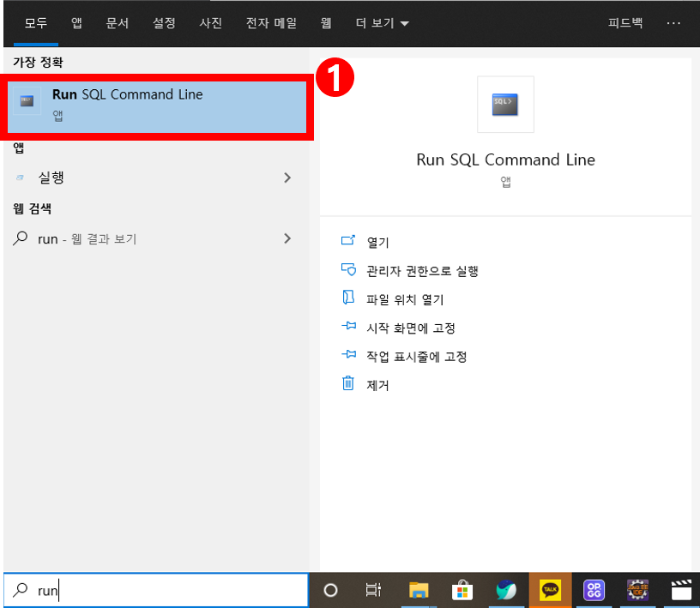
Task: Choose 작업 표시줄에 고정
Action: [x=417, y=357]
